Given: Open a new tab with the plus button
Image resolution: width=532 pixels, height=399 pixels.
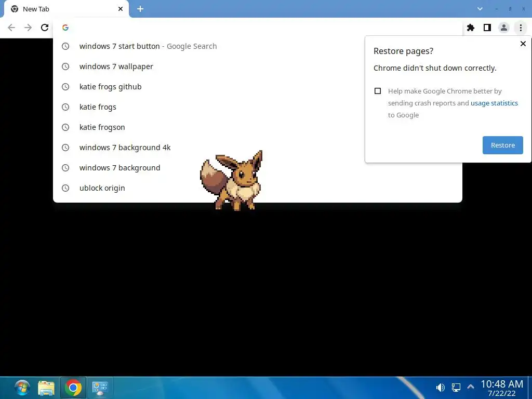Looking at the screenshot, I should click(140, 9).
